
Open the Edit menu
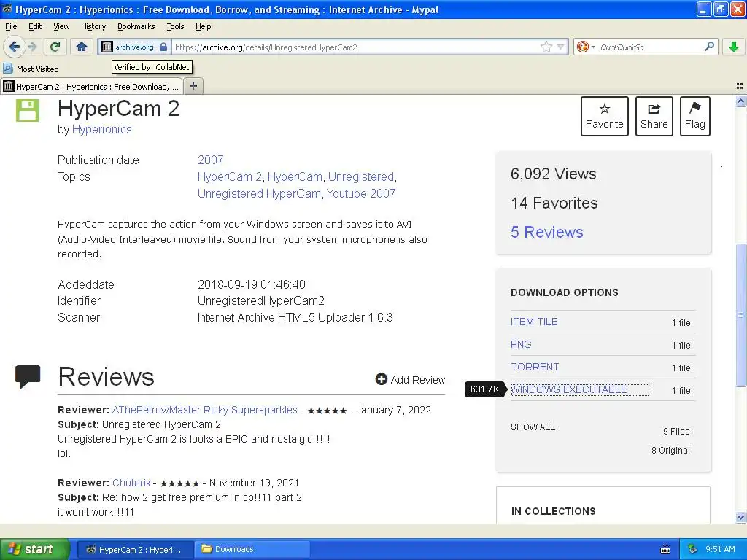pyautogui.click(x=35, y=26)
